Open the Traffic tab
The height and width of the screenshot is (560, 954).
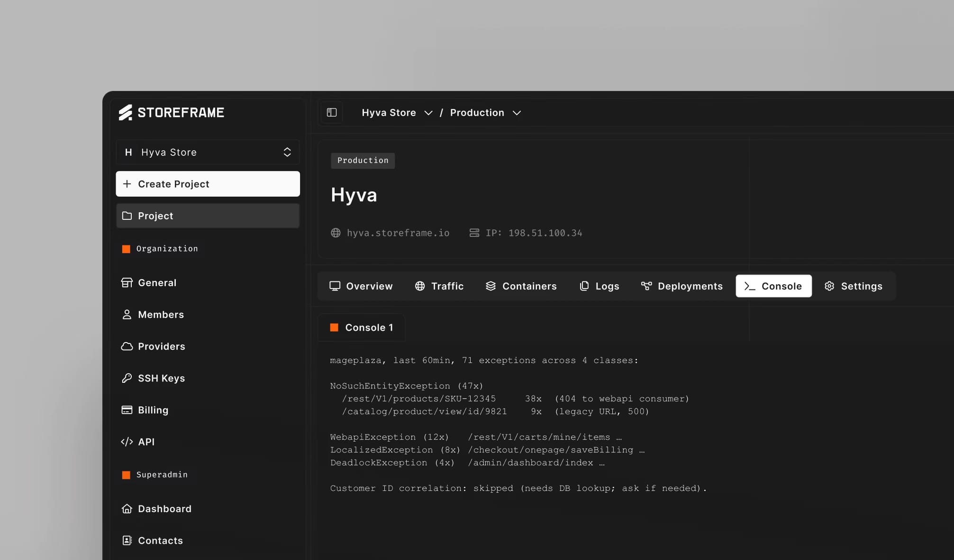tap(439, 286)
